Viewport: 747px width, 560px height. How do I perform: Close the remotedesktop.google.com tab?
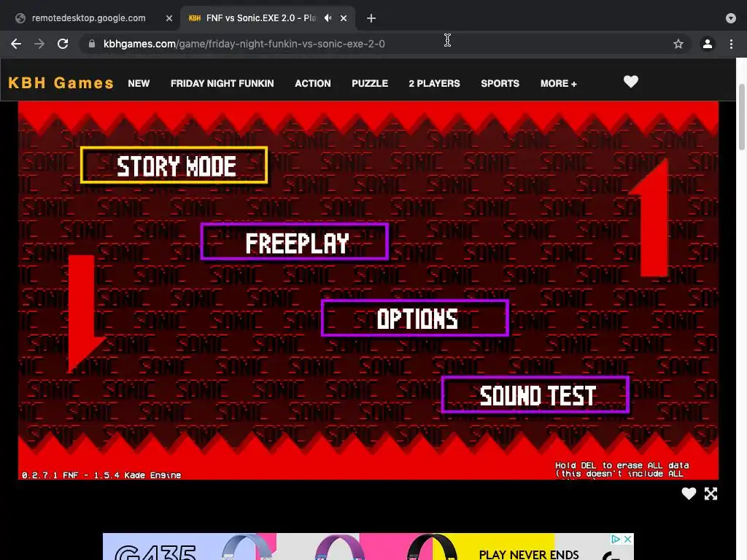(x=169, y=18)
